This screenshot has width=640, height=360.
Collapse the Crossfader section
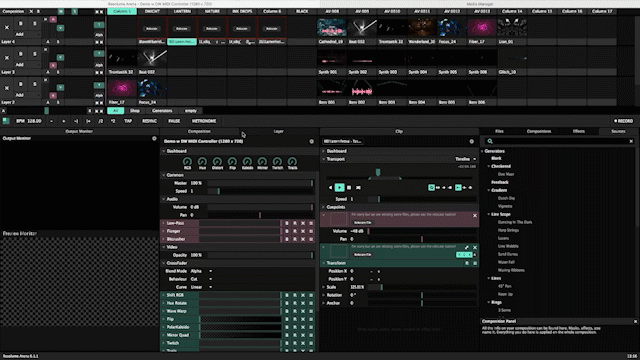pos(164,263)
